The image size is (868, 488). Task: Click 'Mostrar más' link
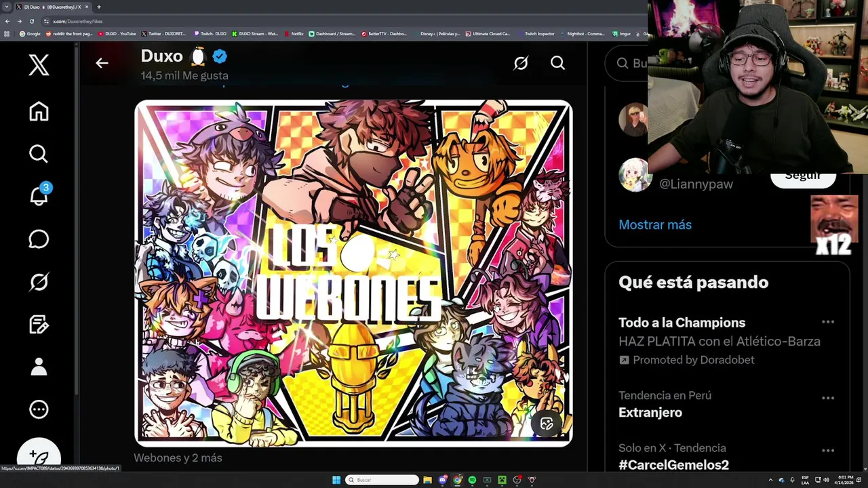click(x=655, y=225)
